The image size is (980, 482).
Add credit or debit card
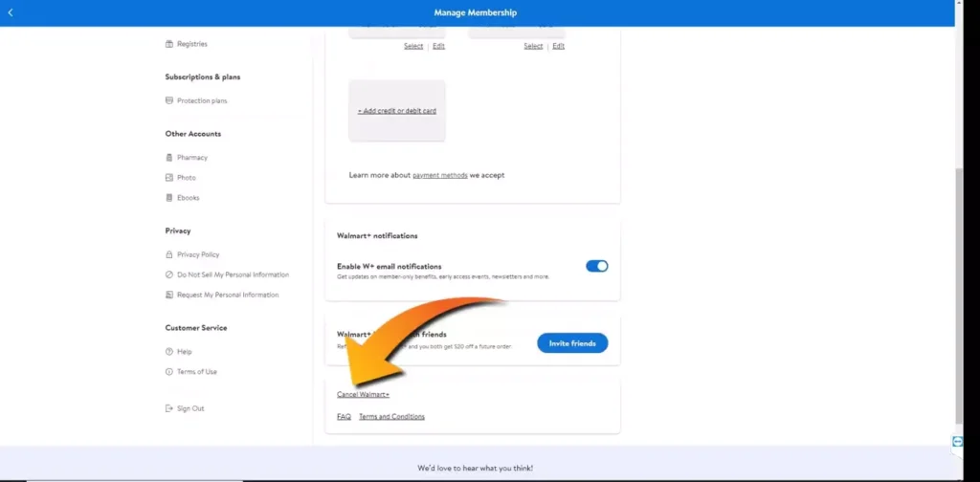[x=397, y=111]
